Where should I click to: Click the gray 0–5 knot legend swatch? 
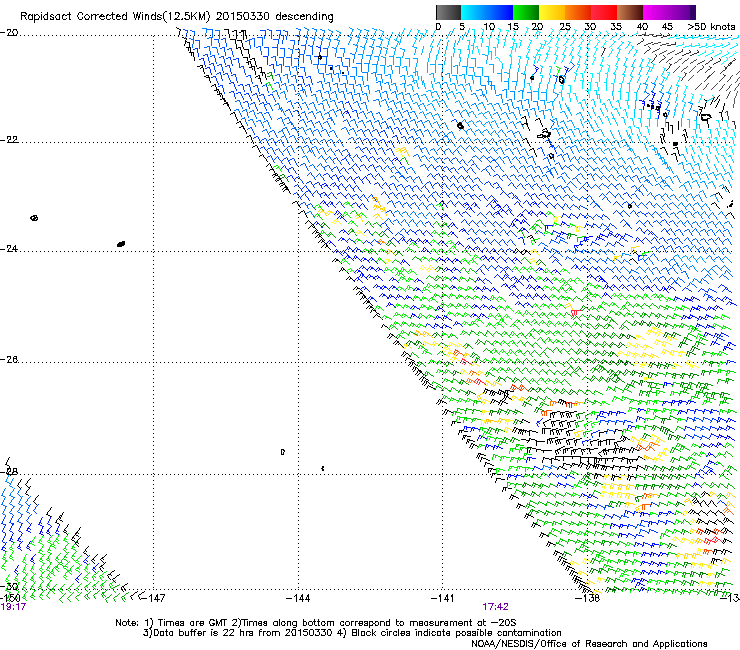tap(448, 12)
